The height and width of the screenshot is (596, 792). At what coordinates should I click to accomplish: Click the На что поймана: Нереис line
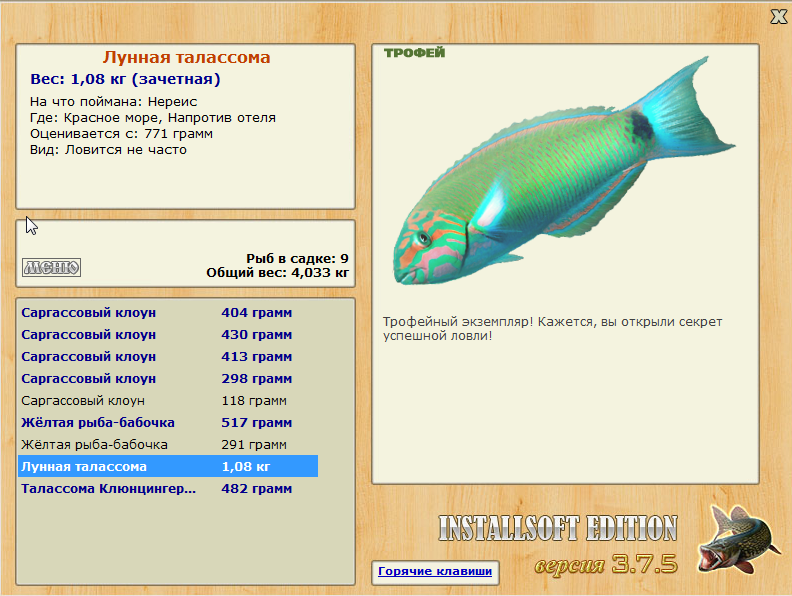(x=113, y=102)
